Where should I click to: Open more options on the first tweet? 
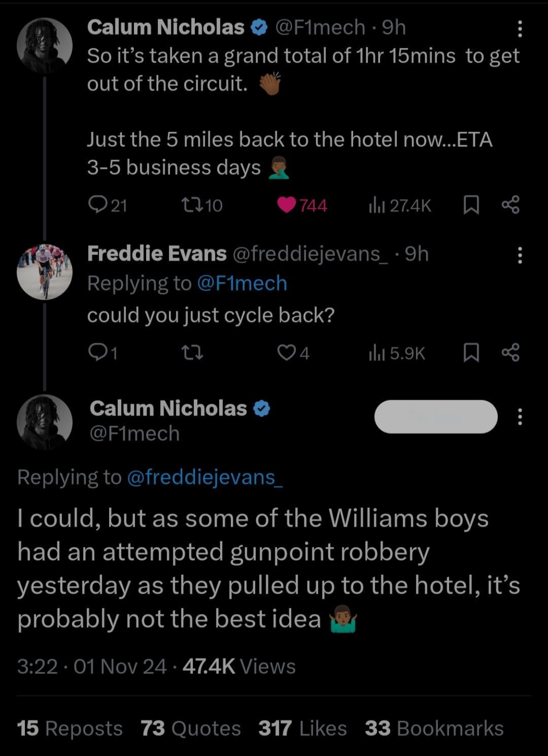(520, 29)
